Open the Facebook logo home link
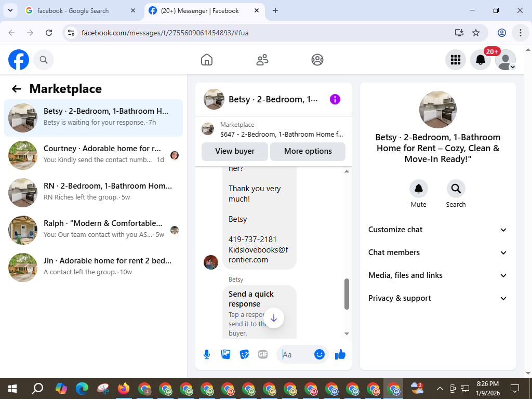This screenshot has width=532, height=399. 19,60
